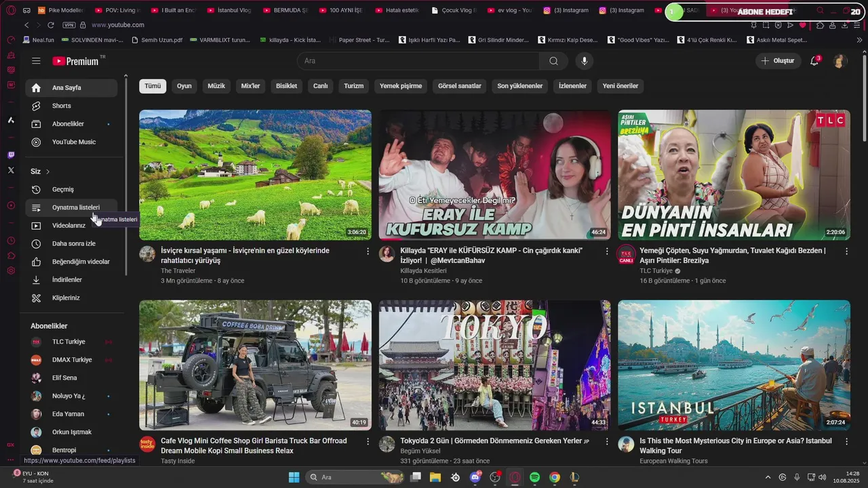Image resolution: width=868 pixels, height=488 pixels.
Task: Click inside the YouTube Ara search field
Action: 418,61
